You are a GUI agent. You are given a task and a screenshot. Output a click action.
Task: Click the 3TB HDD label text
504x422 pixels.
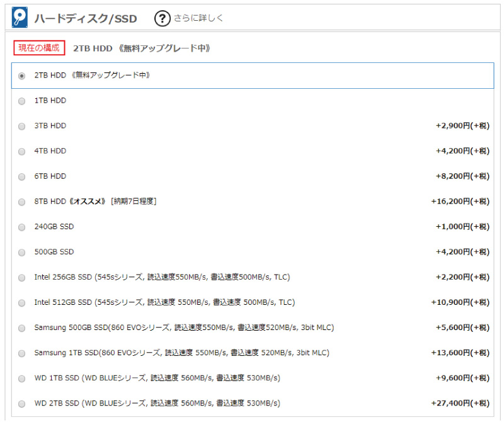[50, 126]
